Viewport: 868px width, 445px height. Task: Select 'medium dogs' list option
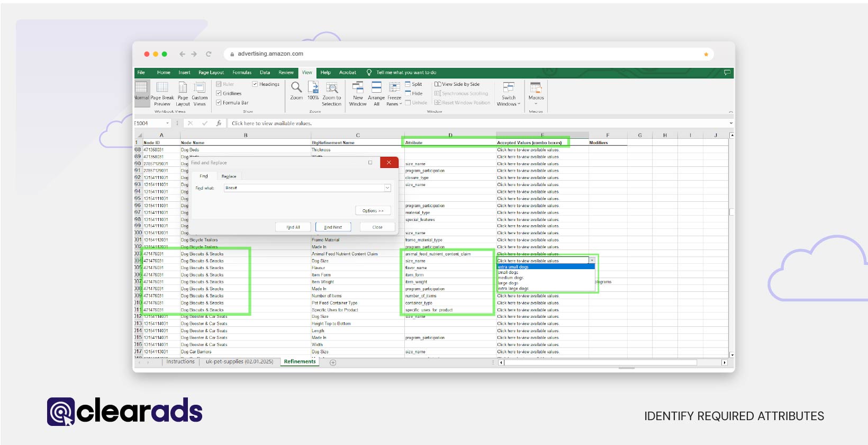coord(546,278)
